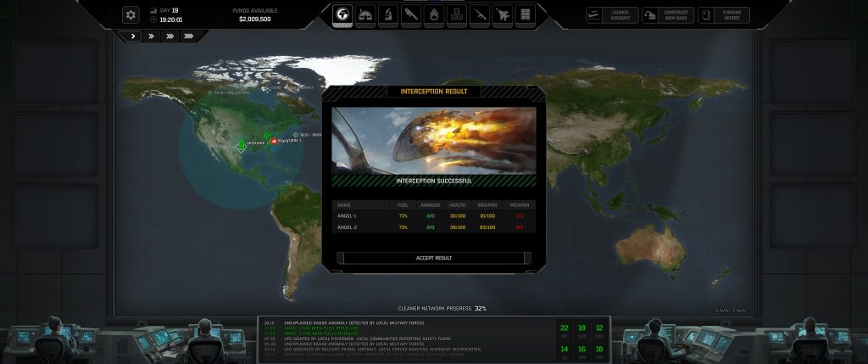Select the ANGEL-1 row name

point(347,216)
